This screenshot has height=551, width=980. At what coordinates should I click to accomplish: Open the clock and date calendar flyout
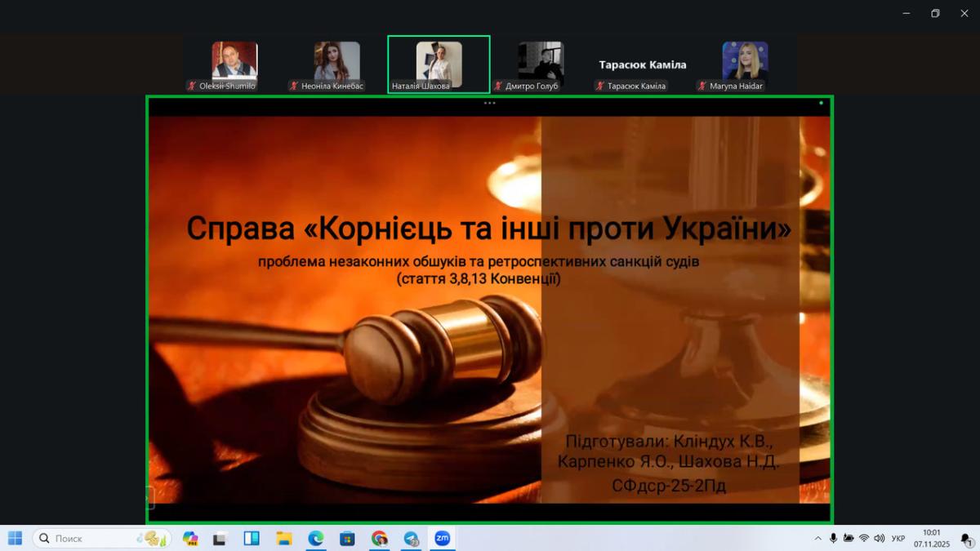tap(931, 539)
